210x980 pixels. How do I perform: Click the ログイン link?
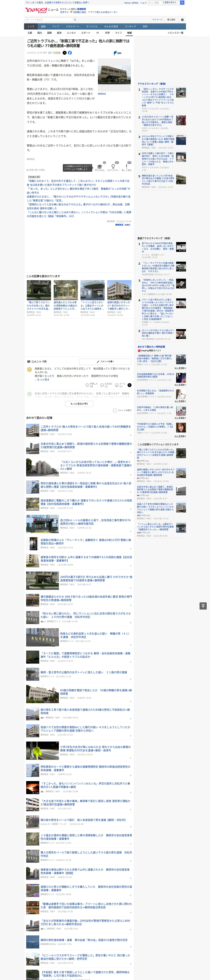[x=64, y=12]
